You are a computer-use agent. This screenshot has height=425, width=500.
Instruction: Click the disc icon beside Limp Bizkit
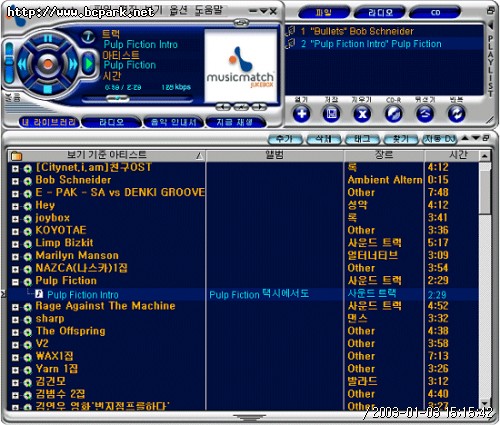28,244
